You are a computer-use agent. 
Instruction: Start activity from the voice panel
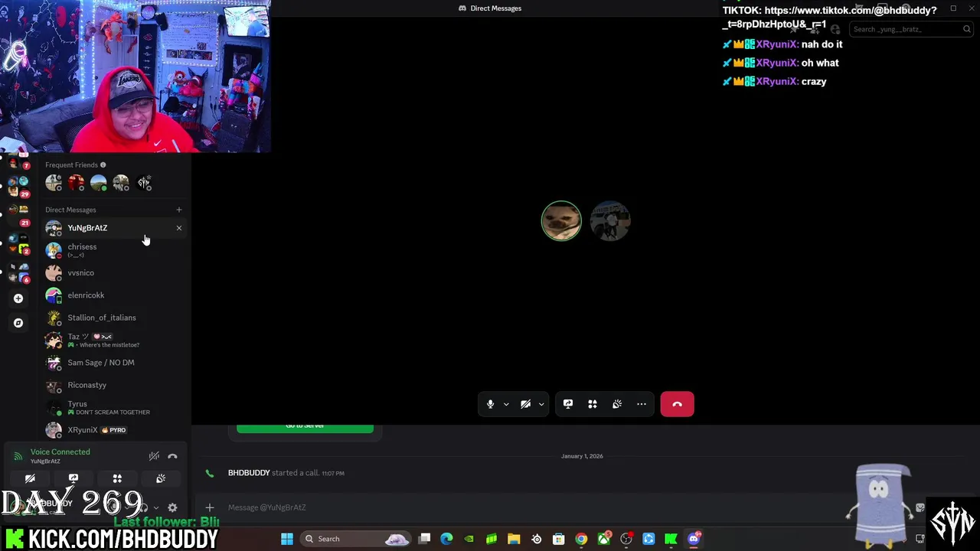click(117, 478)
